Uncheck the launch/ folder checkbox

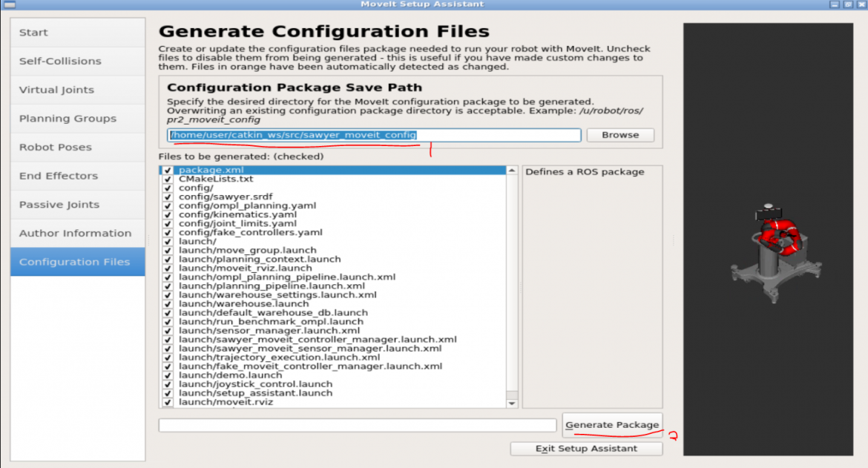coord(168,241)
